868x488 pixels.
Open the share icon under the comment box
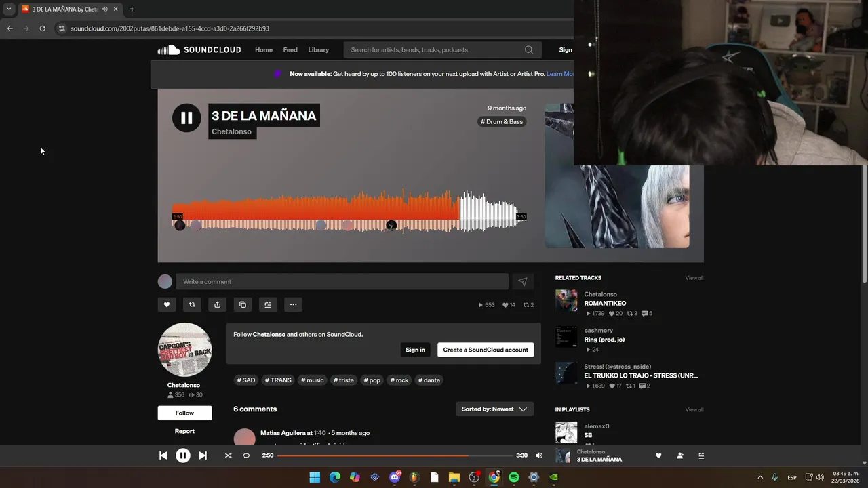217,305
